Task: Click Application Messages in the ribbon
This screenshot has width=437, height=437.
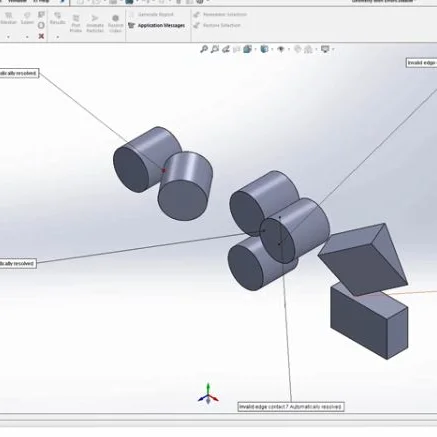Action: 157,25
